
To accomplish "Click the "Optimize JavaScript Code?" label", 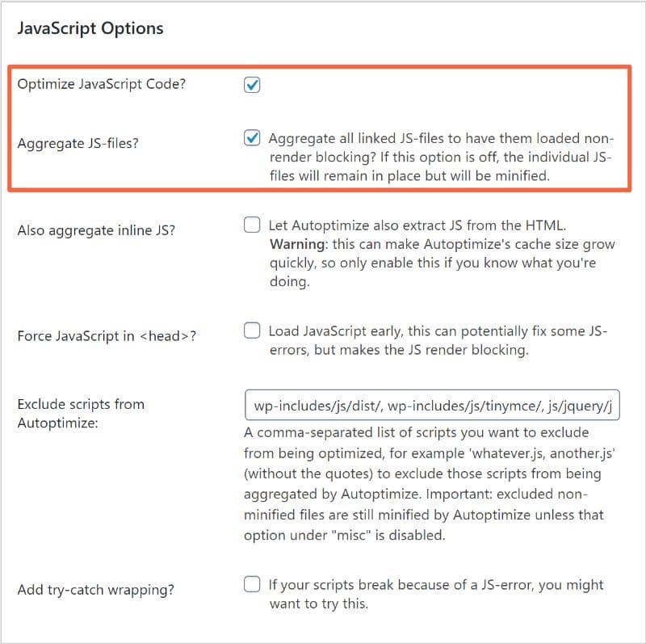I will (x=101, y=83).
